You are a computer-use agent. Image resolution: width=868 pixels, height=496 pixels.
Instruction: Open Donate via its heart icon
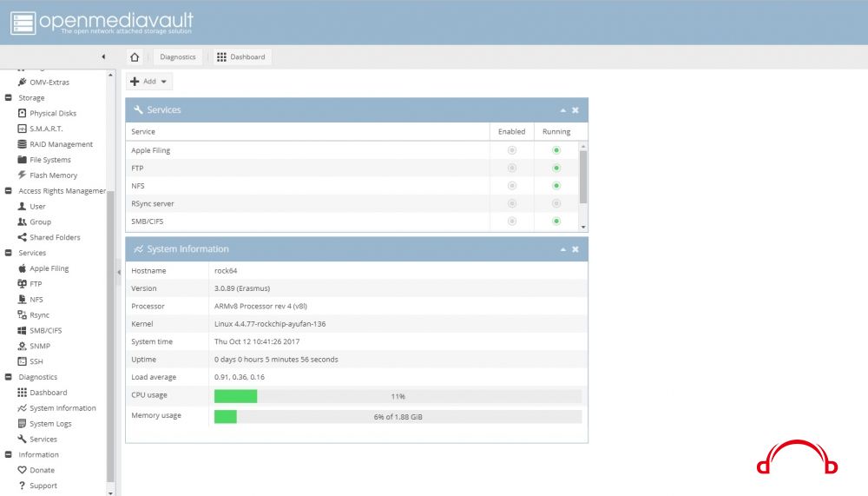tap(23, 470)
